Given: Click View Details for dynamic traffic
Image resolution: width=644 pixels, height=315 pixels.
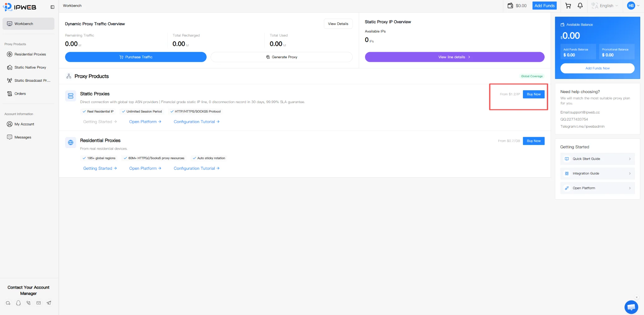Looking at the screenshot, I should coord(338,24).
